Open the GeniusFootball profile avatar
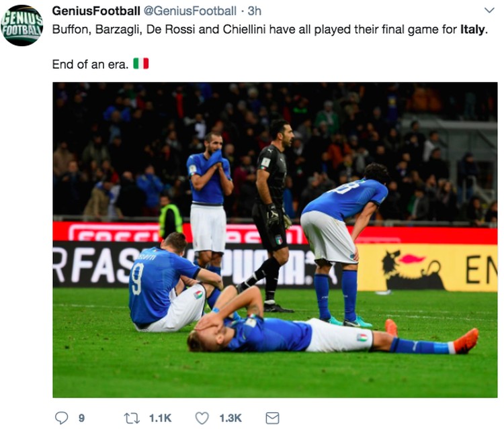The width and height of the screenshot is (504, 429). point(22,26)
